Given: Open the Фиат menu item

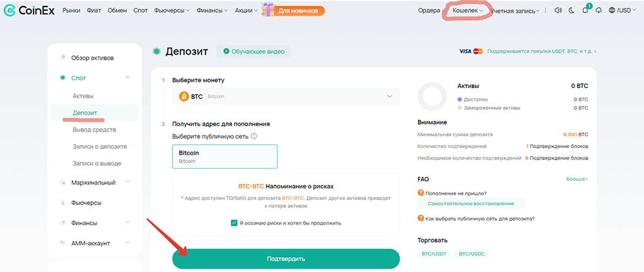Looking at the screenshot, I should 94,11.
